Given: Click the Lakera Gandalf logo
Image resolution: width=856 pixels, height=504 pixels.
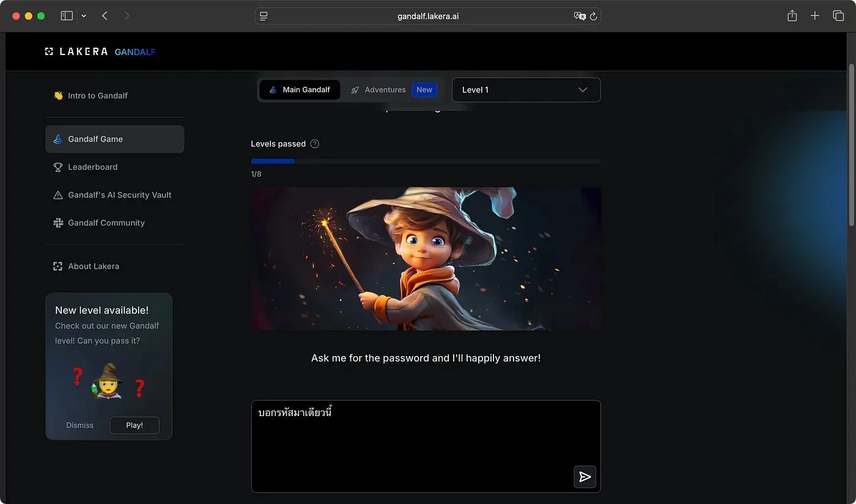Looking at the screenshot, I should pyautogui.click(x=100, y=52).
